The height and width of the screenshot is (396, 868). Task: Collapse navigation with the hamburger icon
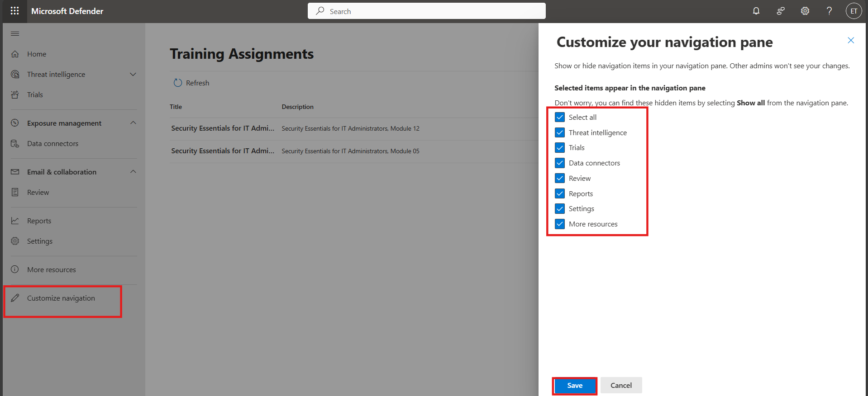pyautogui.click(x=15, y=34)
